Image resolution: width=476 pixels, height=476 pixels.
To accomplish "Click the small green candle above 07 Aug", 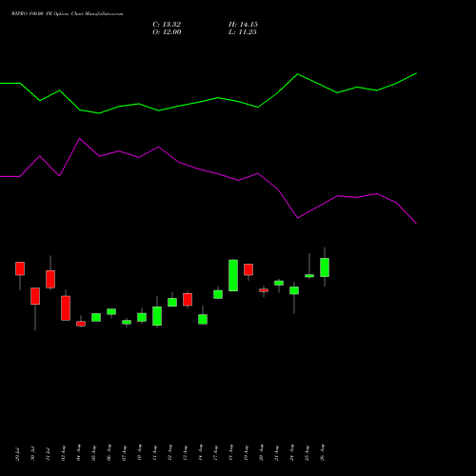I will pos(127,322).
